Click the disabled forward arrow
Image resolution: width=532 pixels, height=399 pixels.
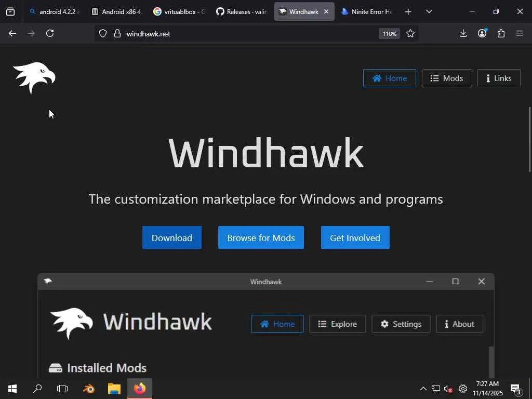pyautogui.click(x=31, y=33)
